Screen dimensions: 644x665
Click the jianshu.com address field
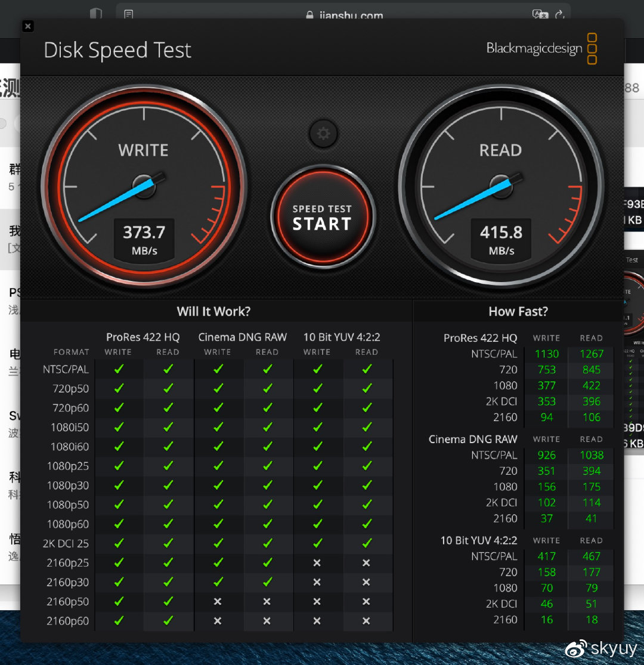(x=344, y=16)
